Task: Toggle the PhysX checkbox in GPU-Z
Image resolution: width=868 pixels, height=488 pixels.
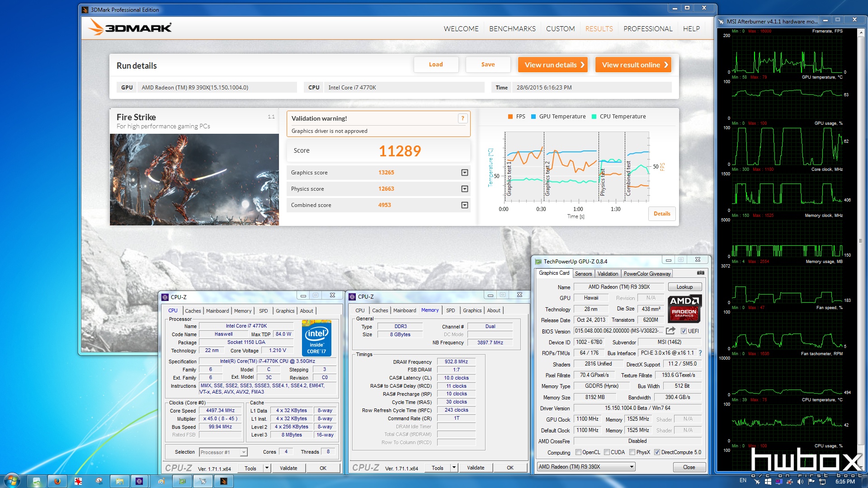Action: [x=632, y=452]
